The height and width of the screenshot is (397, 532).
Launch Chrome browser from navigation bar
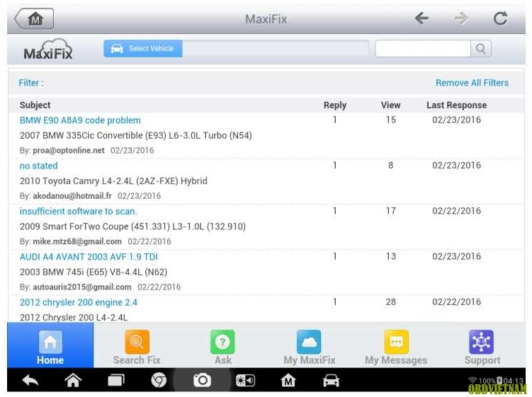[159, 381]
